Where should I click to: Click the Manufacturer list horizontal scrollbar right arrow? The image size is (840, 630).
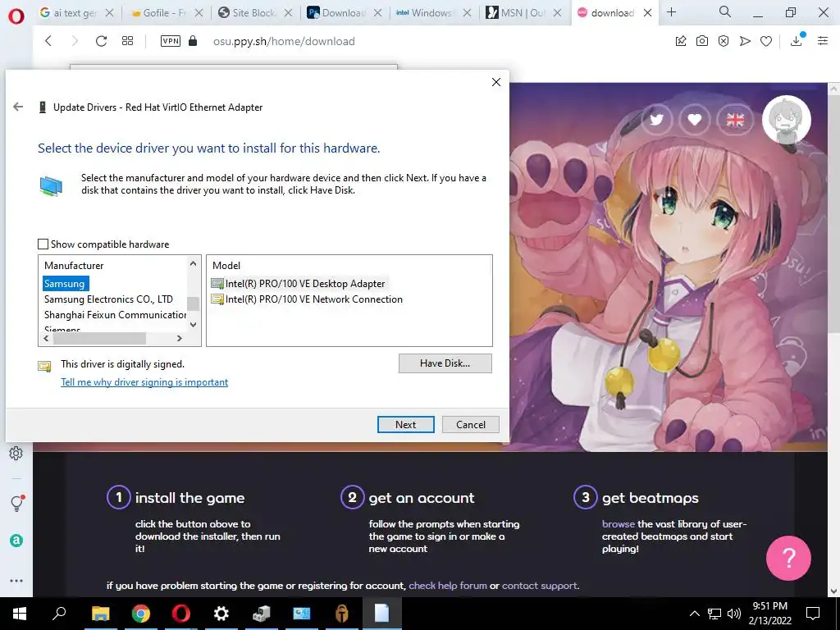pyautogui.click(x=180, y=339)
